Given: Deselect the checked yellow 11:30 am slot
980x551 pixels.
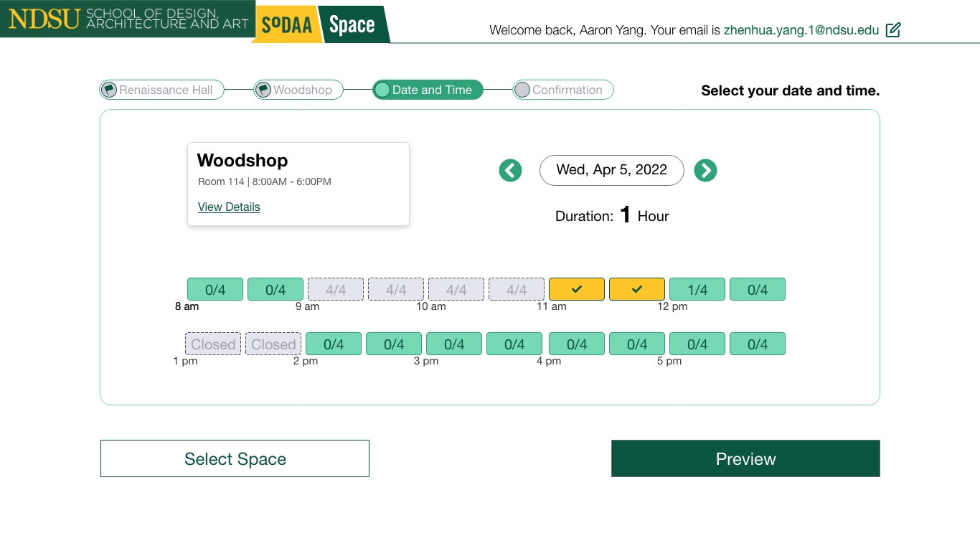Looking at the screenshot, I should [637, 289].
